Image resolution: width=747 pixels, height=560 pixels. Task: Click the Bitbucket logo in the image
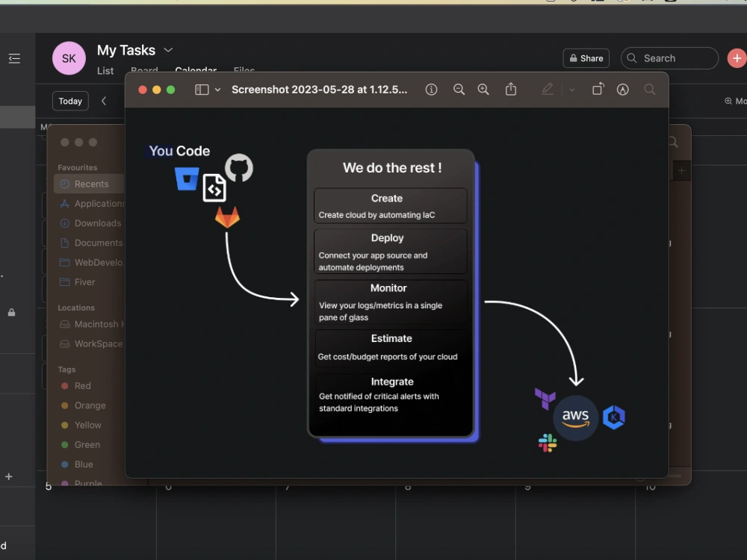tap(187, 179)
